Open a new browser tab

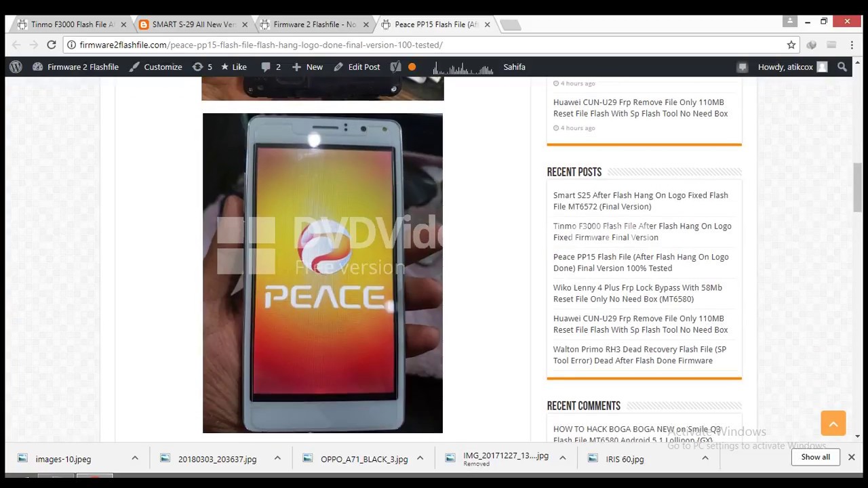(511, 25)
